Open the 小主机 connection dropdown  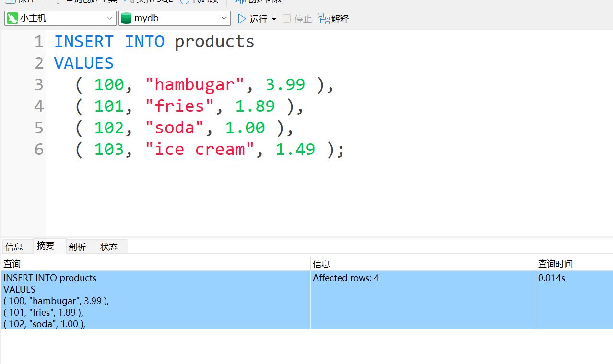click(110, 19)
